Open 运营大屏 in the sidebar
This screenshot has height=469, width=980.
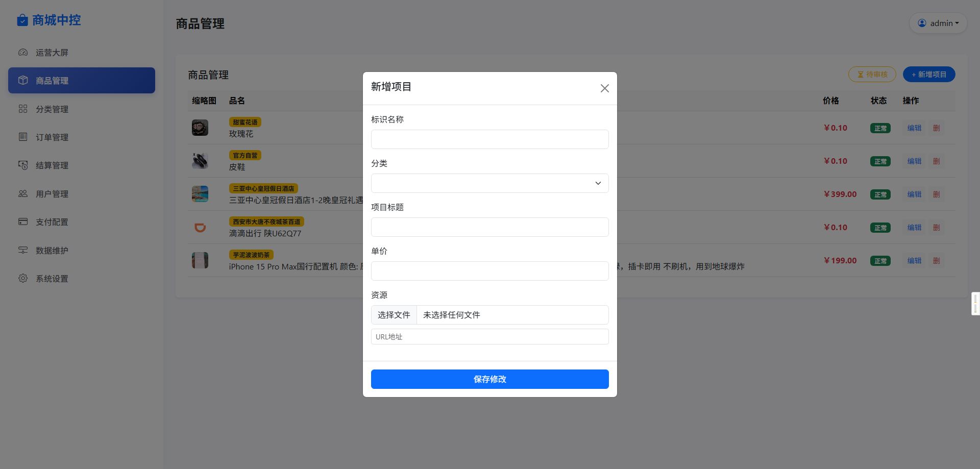click(x=82, y=53)
